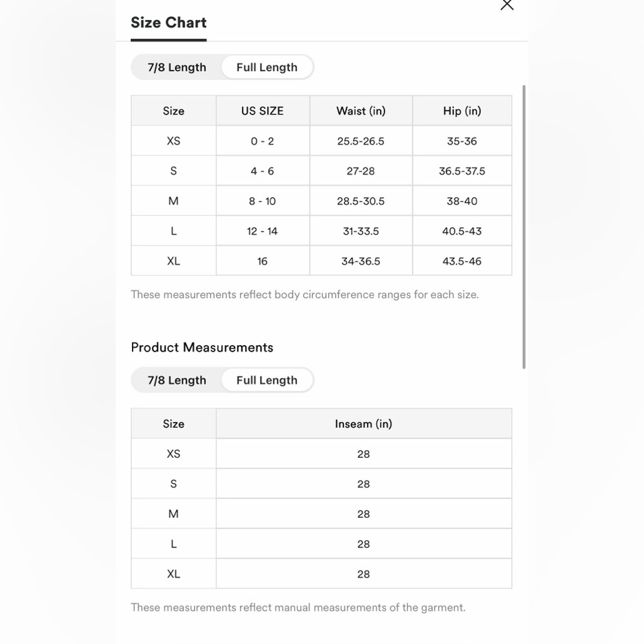Click the XL hip value 43.5-46
This screenshot has width=644, height=644.
[x=462, y=261]
